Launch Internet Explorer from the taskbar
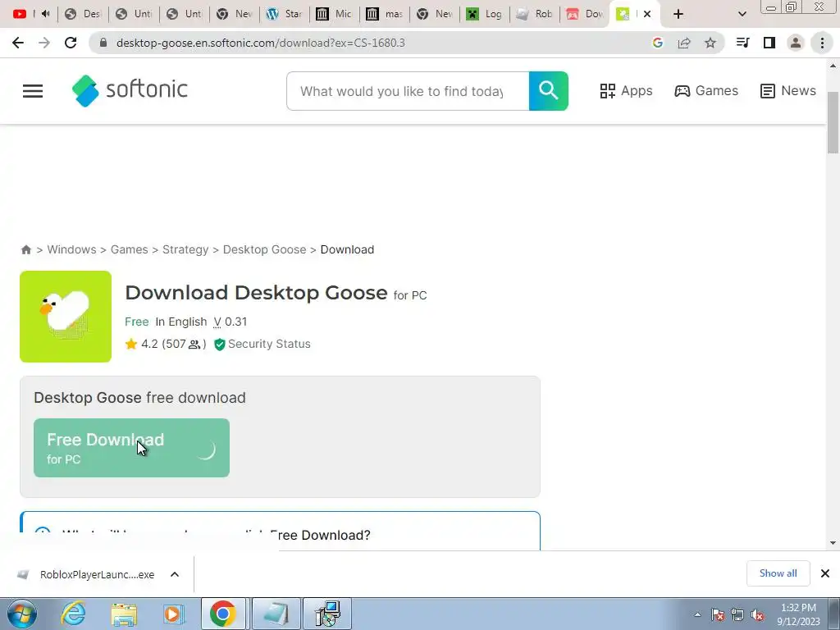Viewport: 840px width, 630px height. click(73, 614)
